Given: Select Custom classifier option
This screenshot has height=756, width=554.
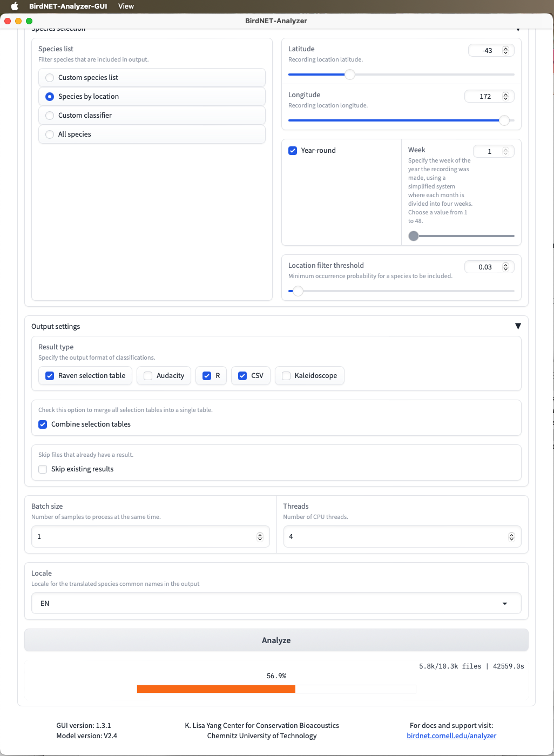Looking at the screenshot, I should [x=152, y=115].
